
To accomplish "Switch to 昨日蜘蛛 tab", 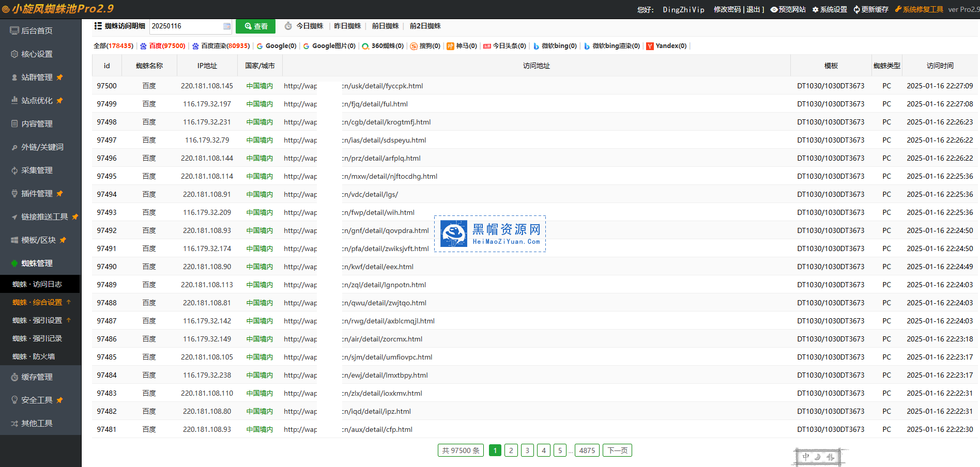I will (347, 26).
